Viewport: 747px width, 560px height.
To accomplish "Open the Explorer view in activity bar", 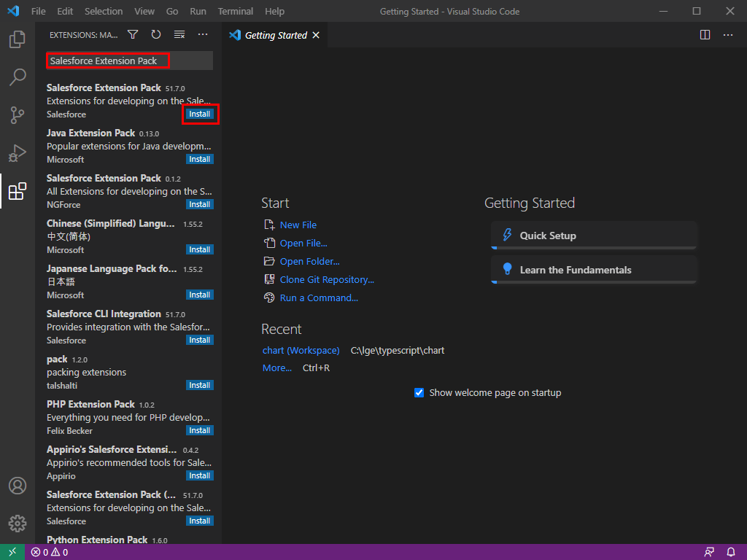I will point(18,39).
